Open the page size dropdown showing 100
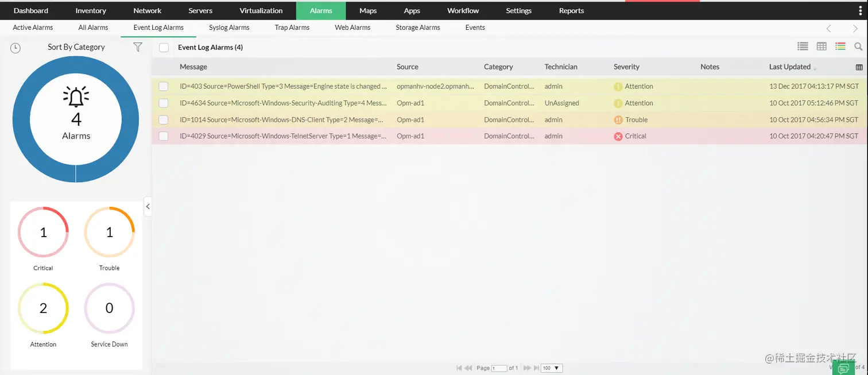The width and height of the screenshot is (868, 375). click(551, 368)
